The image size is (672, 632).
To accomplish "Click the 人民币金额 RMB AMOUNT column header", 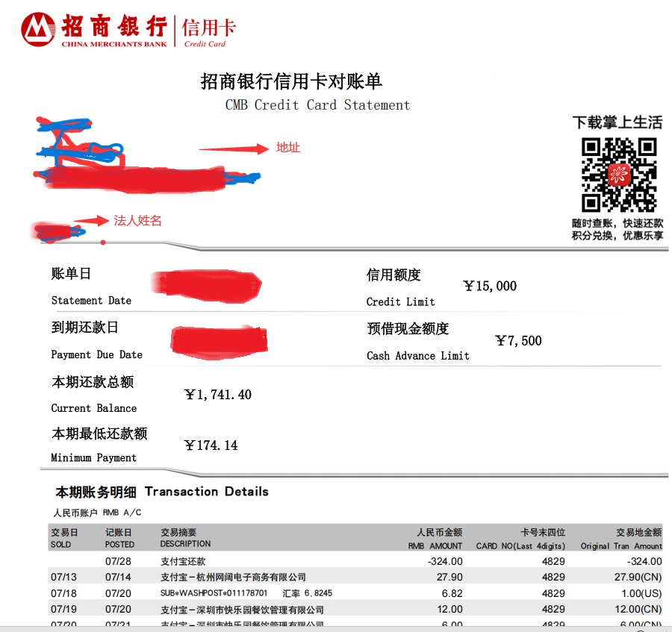I will pyautogui.click(x=435, y=538).
